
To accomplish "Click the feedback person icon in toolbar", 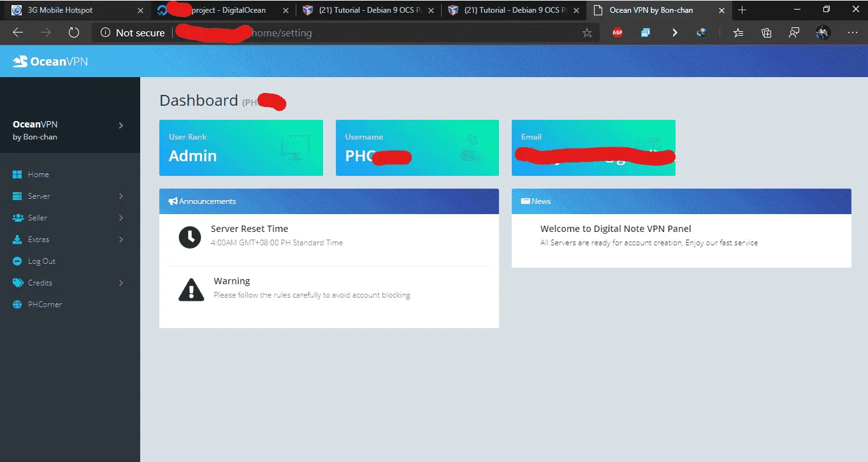I will 794,32.
